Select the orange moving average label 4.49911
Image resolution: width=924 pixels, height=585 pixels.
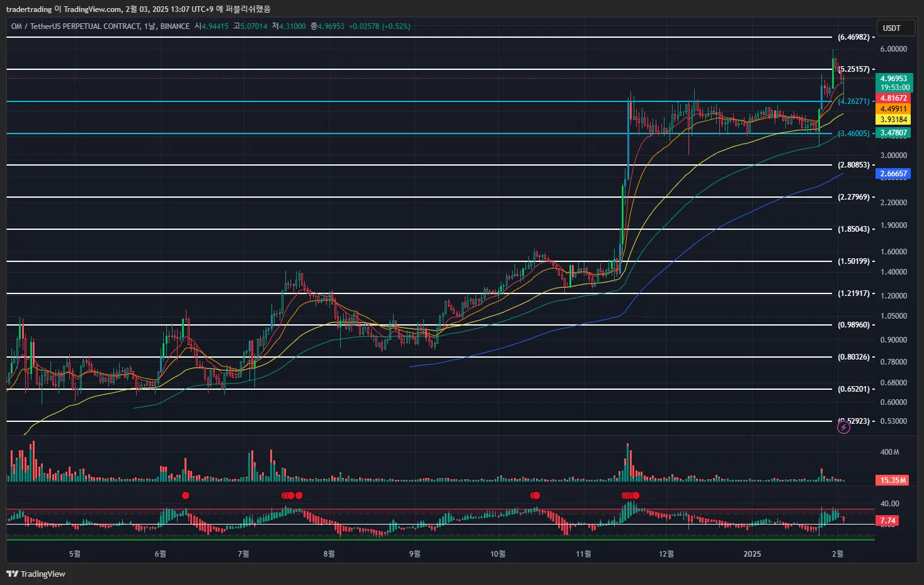[893, 109]
